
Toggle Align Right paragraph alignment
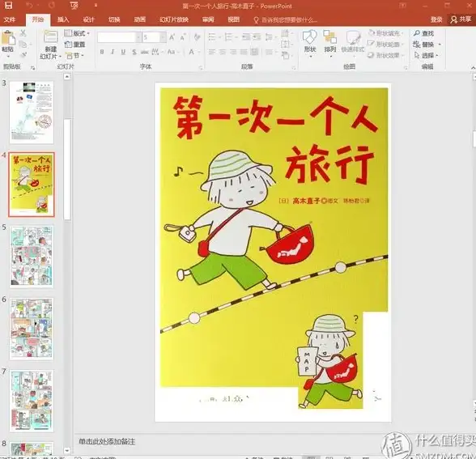coord(233,52)
